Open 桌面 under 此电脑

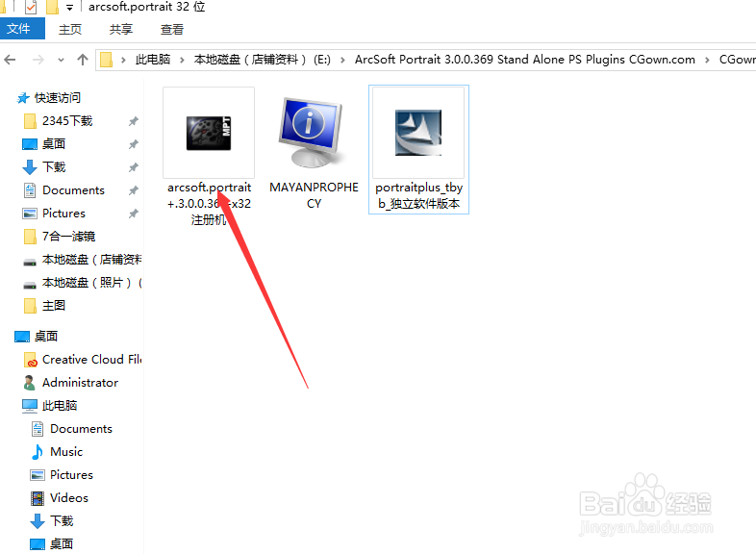coord(62,544)
